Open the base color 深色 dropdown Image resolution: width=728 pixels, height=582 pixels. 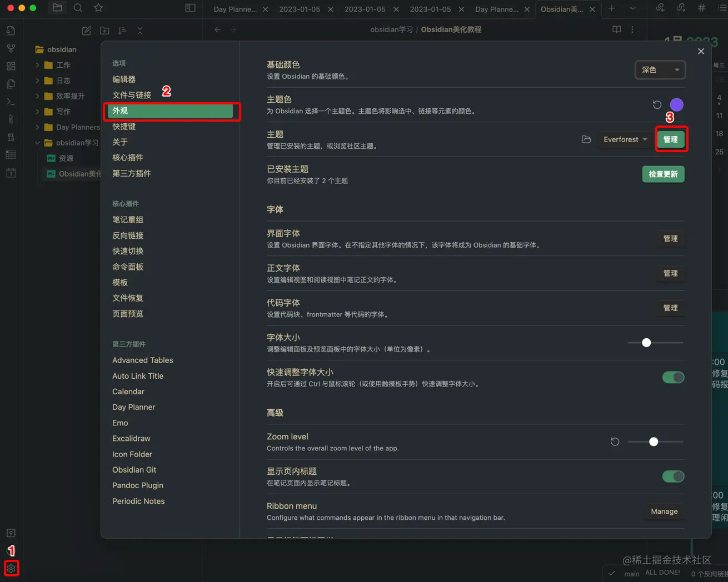click(660, 70)
